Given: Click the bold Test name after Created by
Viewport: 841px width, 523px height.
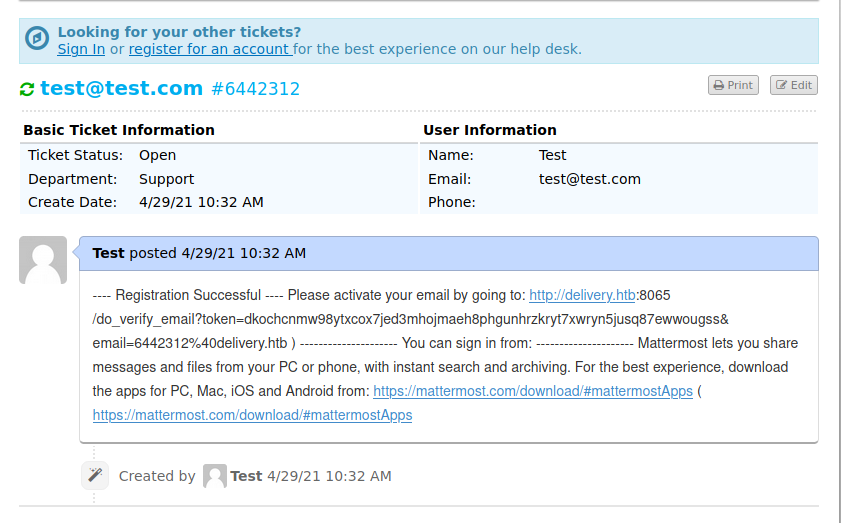Looking at the screenshot, I should [246, 476].
